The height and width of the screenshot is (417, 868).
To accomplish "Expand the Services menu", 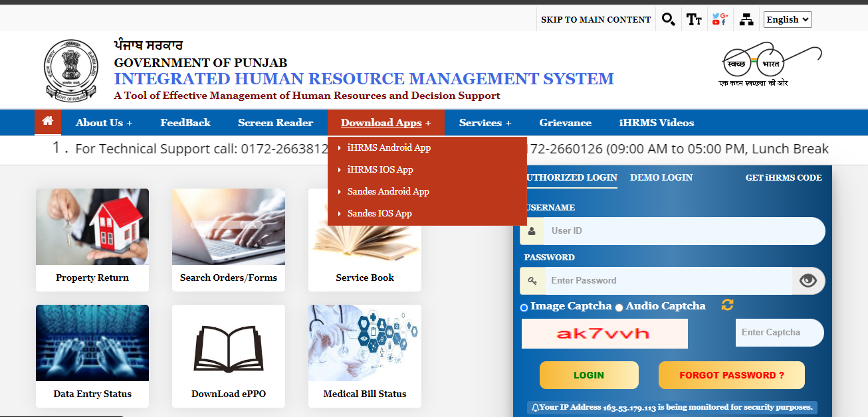I will click(485, 123).
